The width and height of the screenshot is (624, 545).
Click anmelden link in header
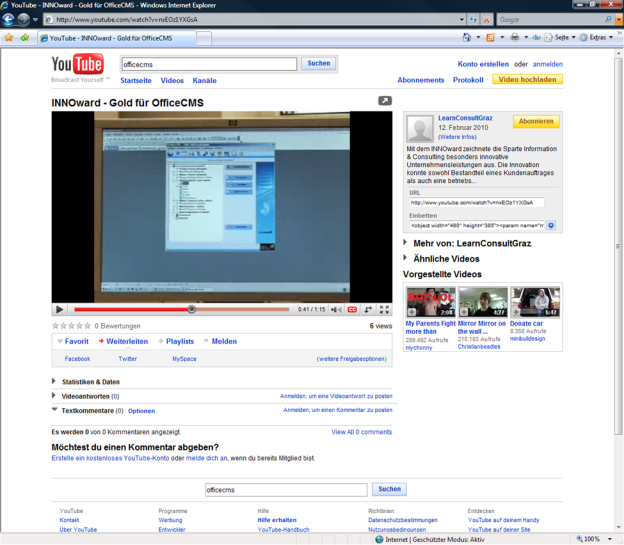click(548, 64)
